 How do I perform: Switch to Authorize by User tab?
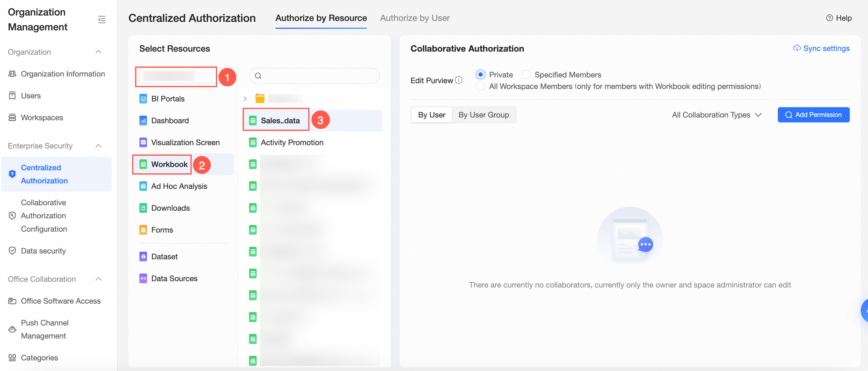(415, 18)
